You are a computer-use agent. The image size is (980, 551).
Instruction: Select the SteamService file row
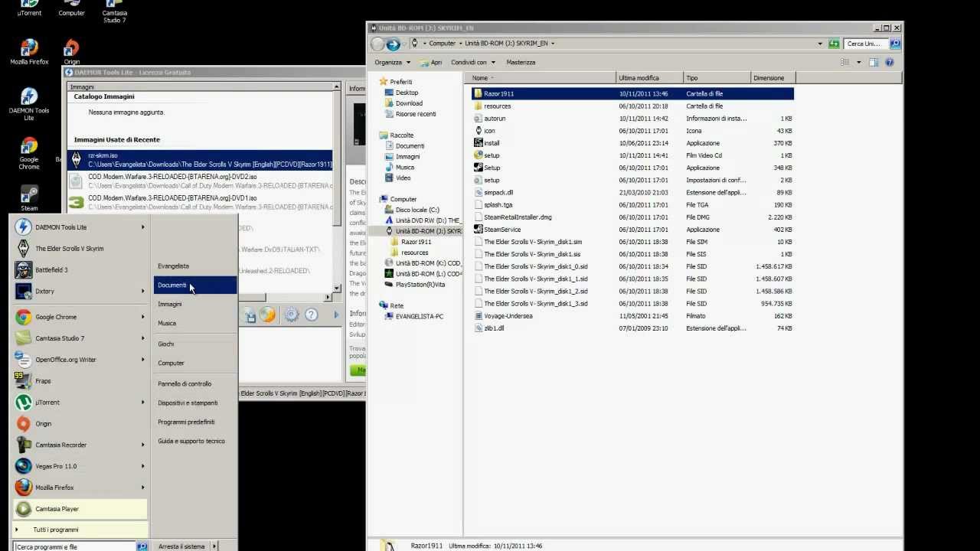click(x=632, y=230)
